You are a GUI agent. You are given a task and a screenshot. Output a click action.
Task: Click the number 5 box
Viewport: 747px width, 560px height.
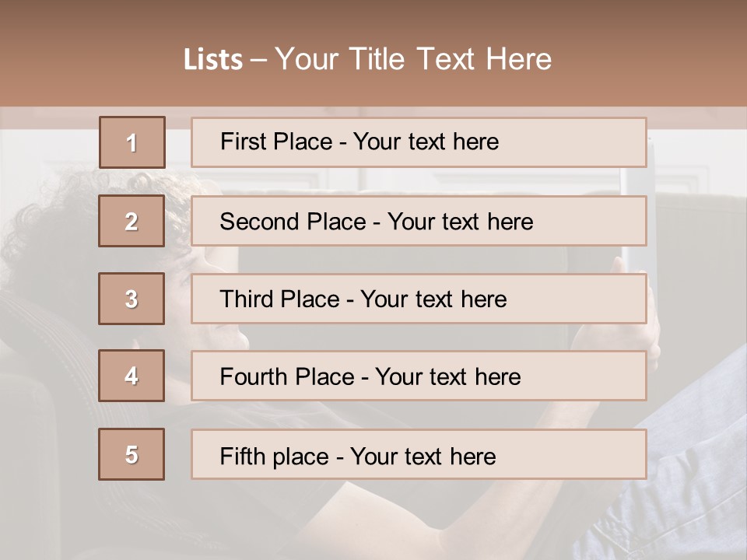[x=132, y=454]
